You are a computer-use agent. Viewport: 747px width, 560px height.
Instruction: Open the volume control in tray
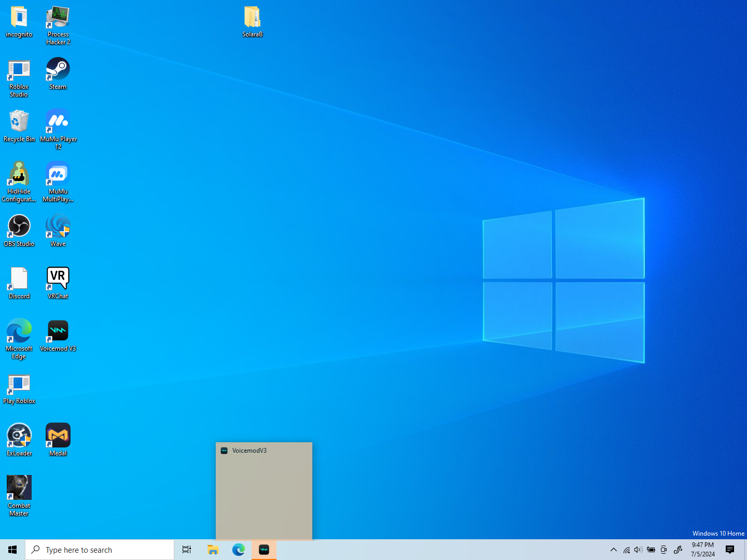(x=639, y=550)
